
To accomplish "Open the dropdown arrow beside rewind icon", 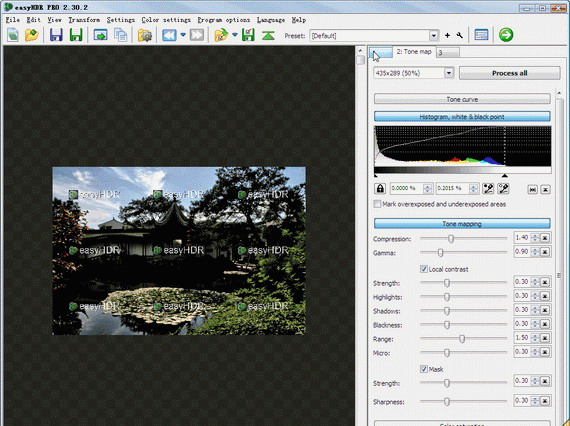I will tap(183, 35).
